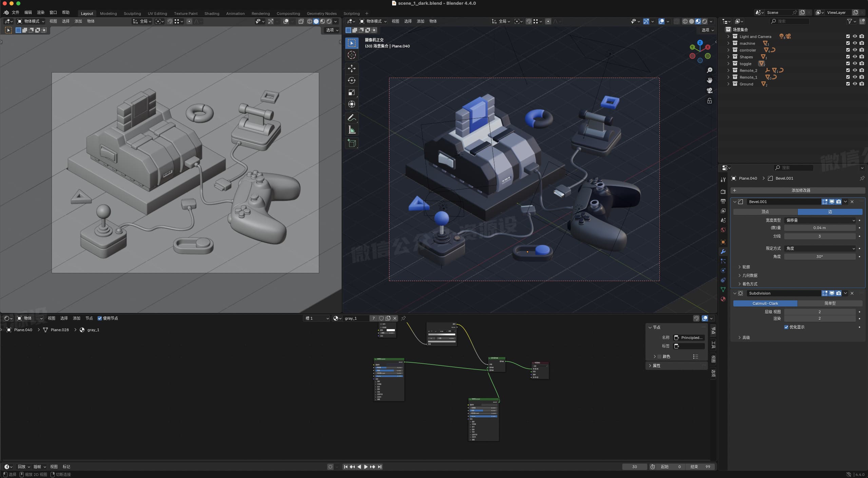Toggle camera view with the camera icon
This screenshot has height=478, width=868.
click(x=709, y=91)
